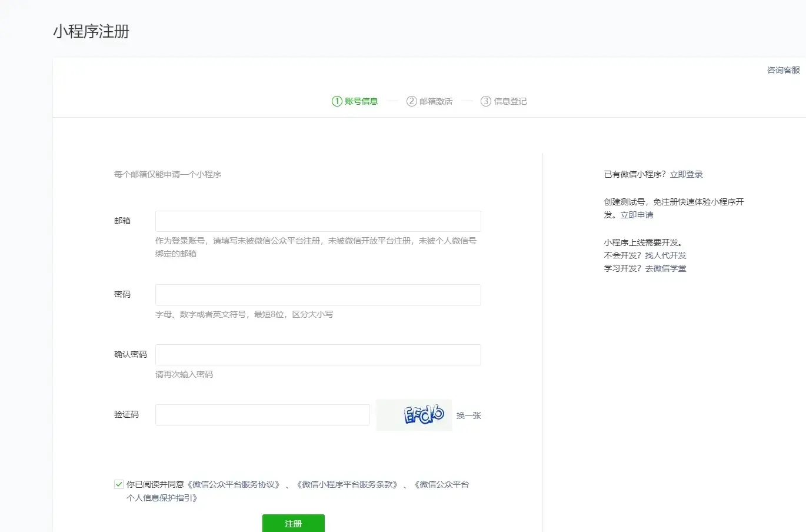Open the 立即登录 link

686,174
